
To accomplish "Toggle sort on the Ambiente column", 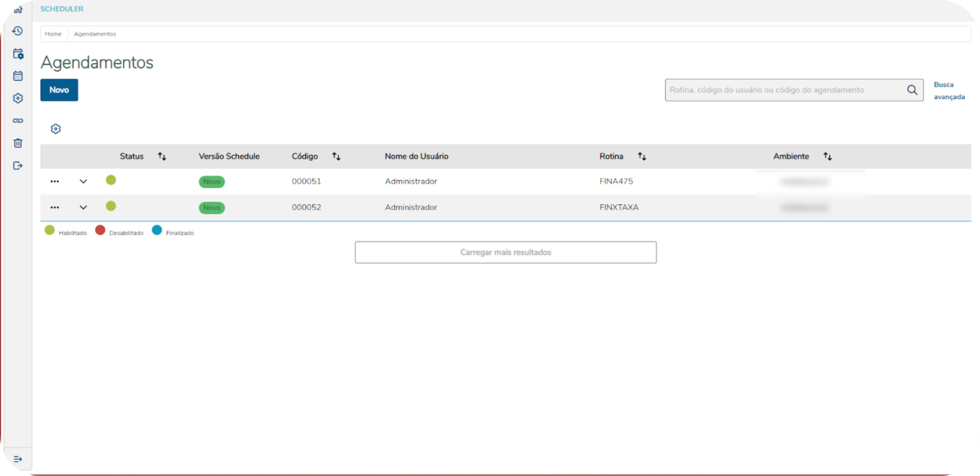I will tap(828, 156).
